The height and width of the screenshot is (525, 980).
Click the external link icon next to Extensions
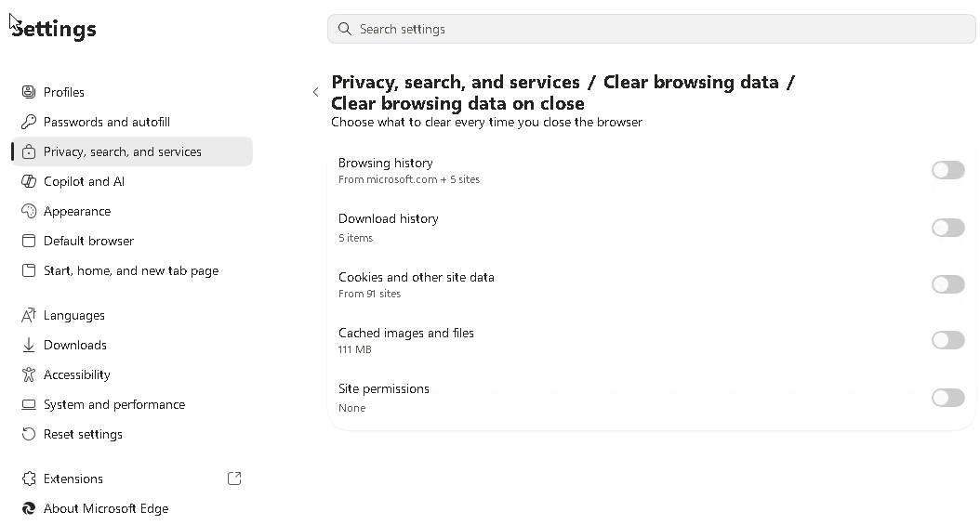click(234, 479)
